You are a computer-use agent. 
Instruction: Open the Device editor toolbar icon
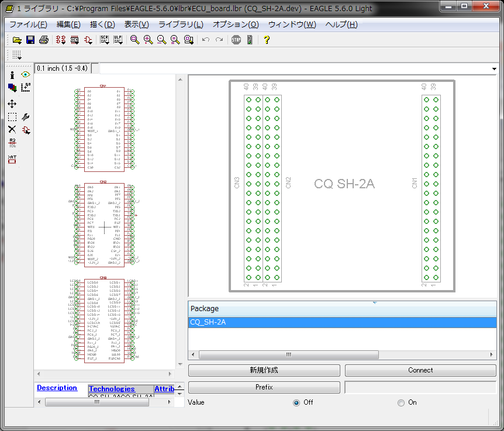(x=61, y=40)
